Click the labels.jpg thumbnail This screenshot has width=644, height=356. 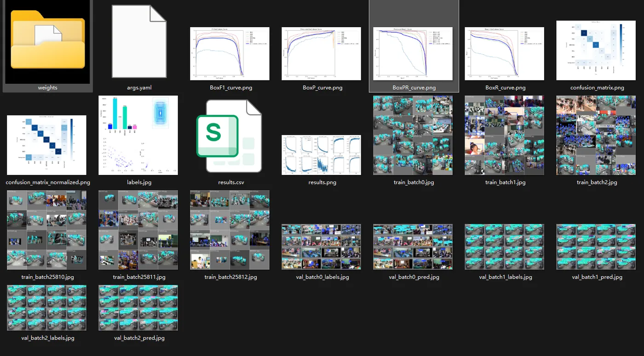(138, 135)
